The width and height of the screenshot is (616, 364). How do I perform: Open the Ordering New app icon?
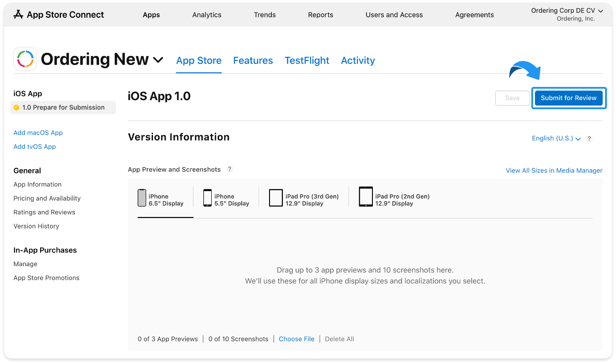tap(25, 59)
